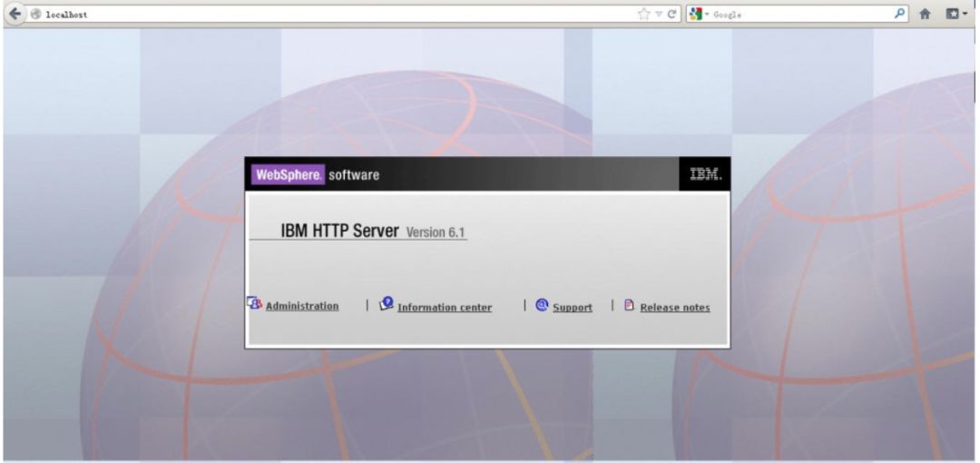Click the Version 6.1 text
The image size is (980, 463).
click(436, 232)
